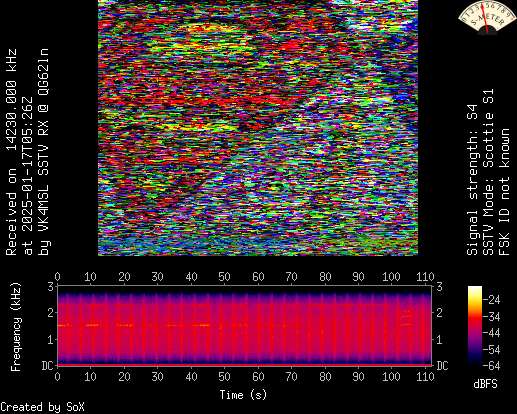The height and width of the screenshot is (414, 517).
Task: Click the 'Created by SoX' text
Action: (43, 407)
